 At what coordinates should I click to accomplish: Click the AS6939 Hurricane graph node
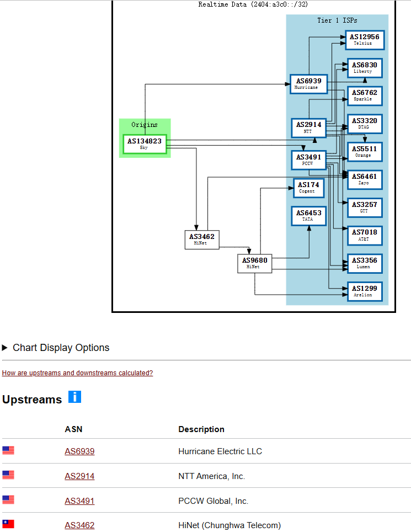[308, 84]
